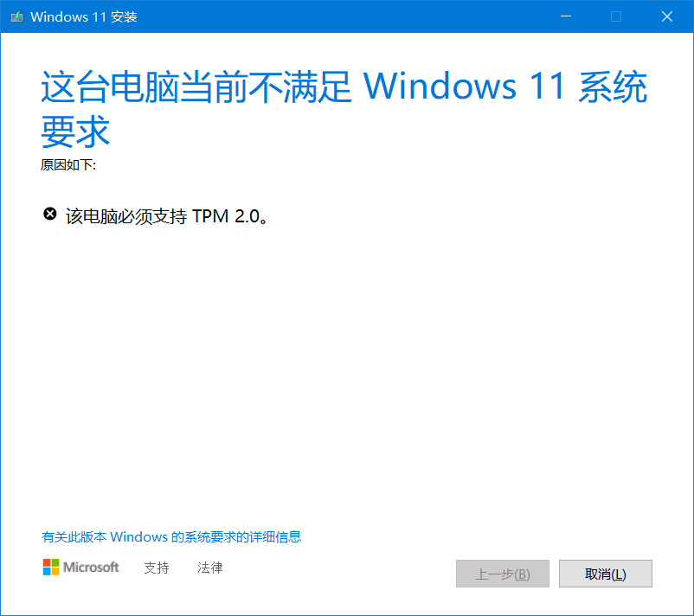Open the 法律 legal link
This screenshot has height=616, width=694.
[209, 568]
